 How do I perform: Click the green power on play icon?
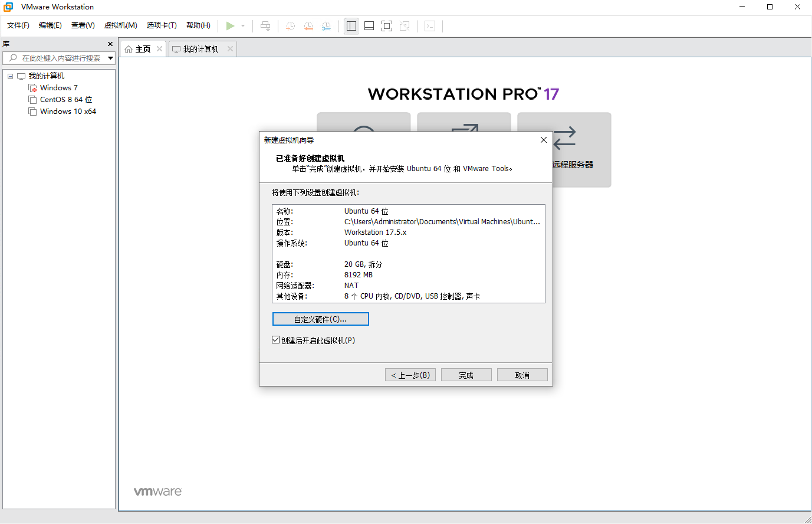tap(230, 26)
